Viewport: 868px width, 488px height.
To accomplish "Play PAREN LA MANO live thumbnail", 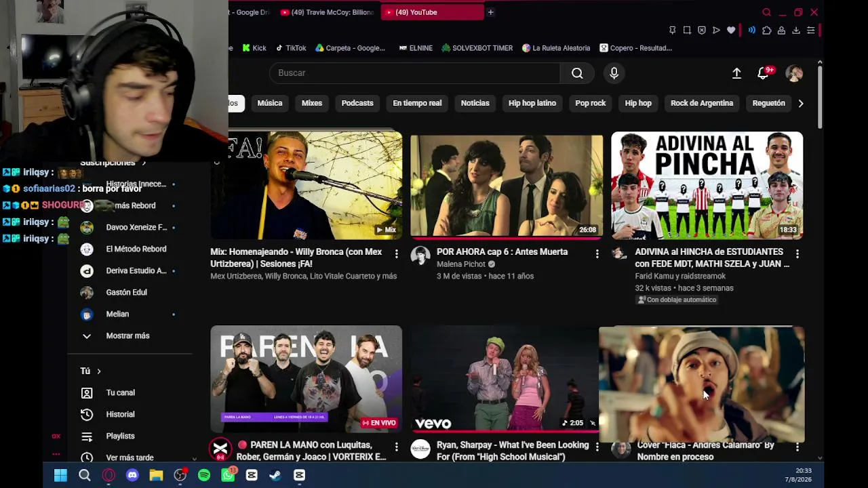I will point(306,379).
